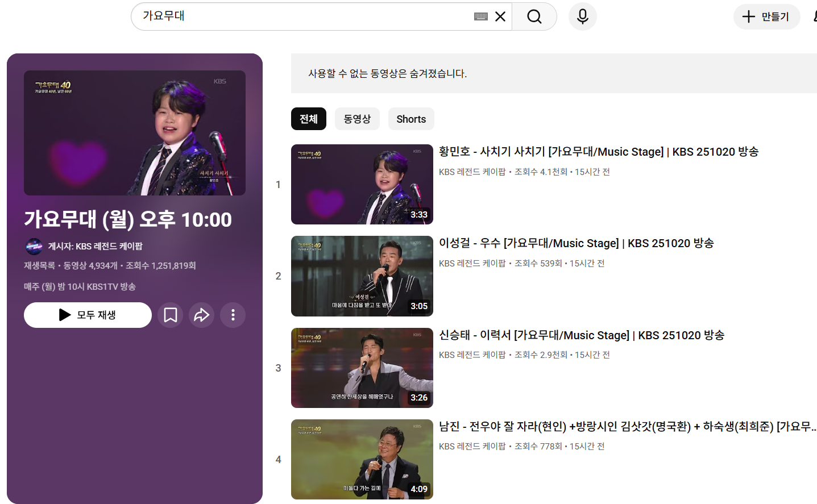
Task: Select the 전체 filter tab
Action: (x=309, y=119)
